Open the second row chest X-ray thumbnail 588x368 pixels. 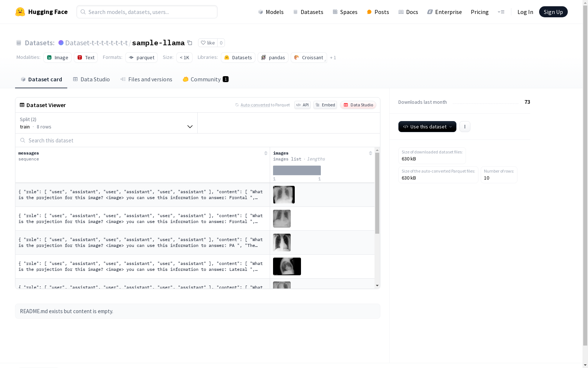[282, 219]
